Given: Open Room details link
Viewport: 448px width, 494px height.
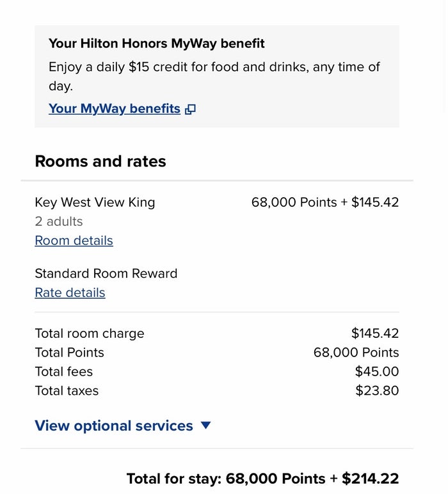Looking at the screenshot, I should (74, 241).
